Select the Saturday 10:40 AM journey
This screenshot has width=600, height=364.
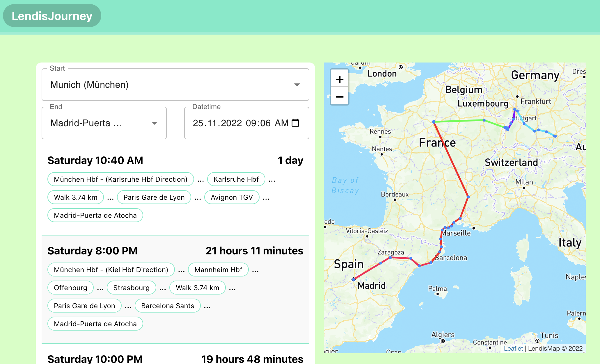95,160
